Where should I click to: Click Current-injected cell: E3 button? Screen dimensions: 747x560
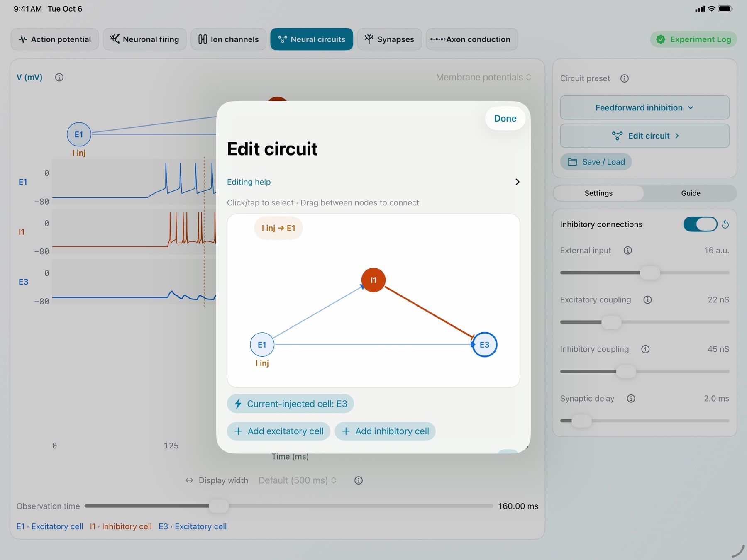point(290,404)
